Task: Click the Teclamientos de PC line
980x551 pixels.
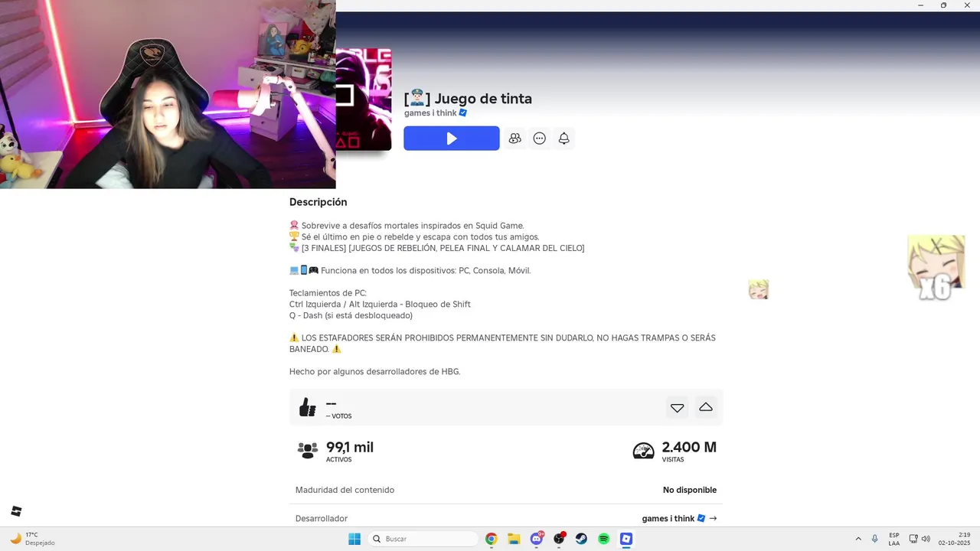Action: [328, 293]
